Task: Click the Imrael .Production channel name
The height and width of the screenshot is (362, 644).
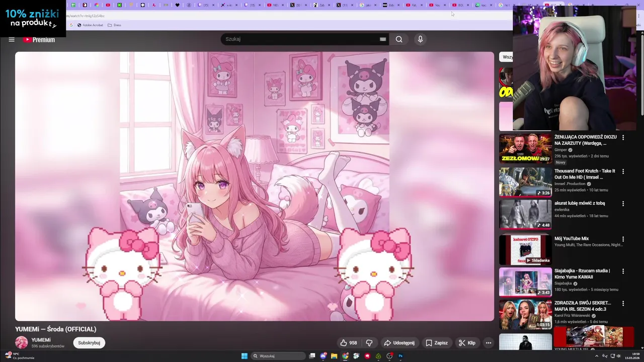Action: coord(571,184)
